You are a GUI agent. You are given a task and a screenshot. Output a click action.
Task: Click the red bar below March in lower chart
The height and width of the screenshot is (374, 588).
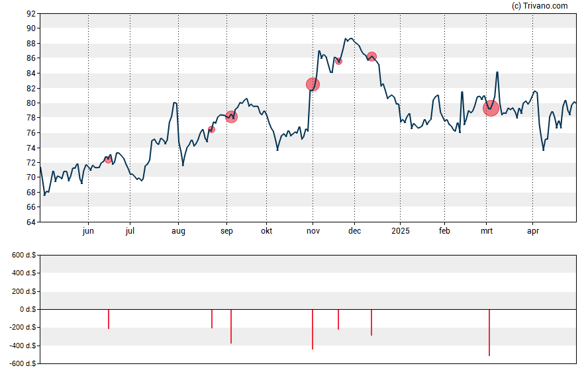[489, 332]
